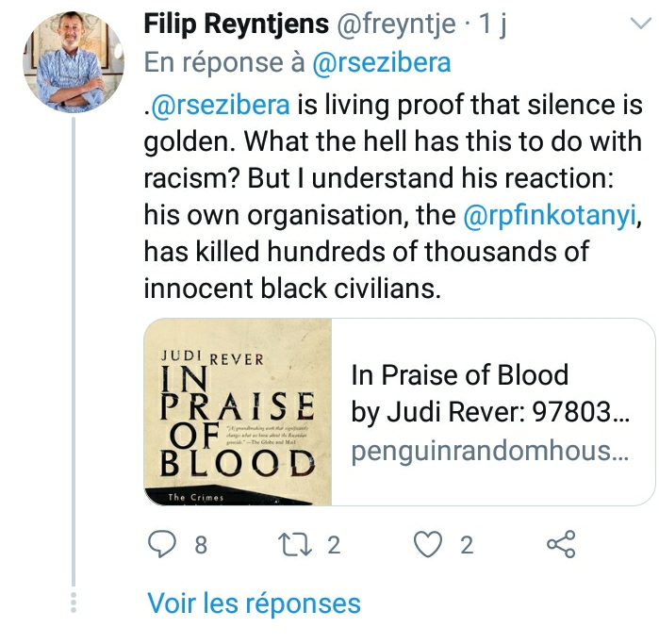This screenshot has height=644, width=659.
Task: Click the retweet count beside the retweet icon
Action: [334, 544]
